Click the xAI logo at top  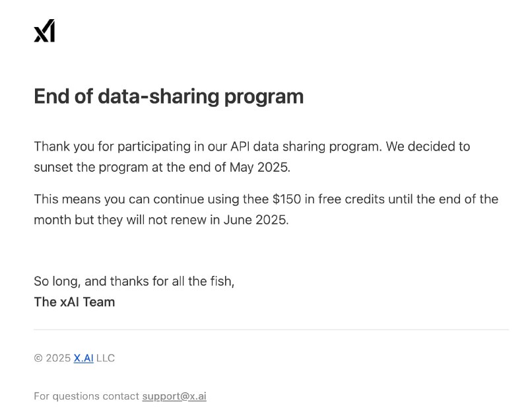tap(44, 30)
